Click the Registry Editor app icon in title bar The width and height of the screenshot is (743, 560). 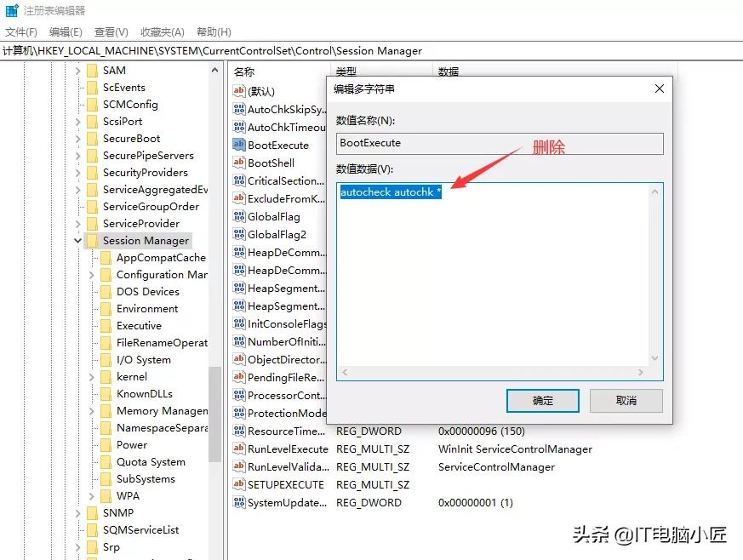tap(12, 10)
